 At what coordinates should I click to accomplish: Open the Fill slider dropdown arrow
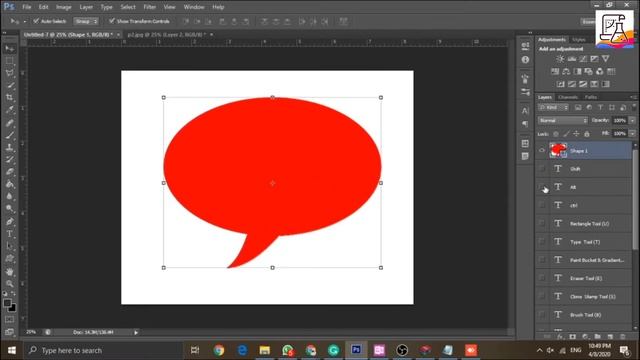pos(632,133)
